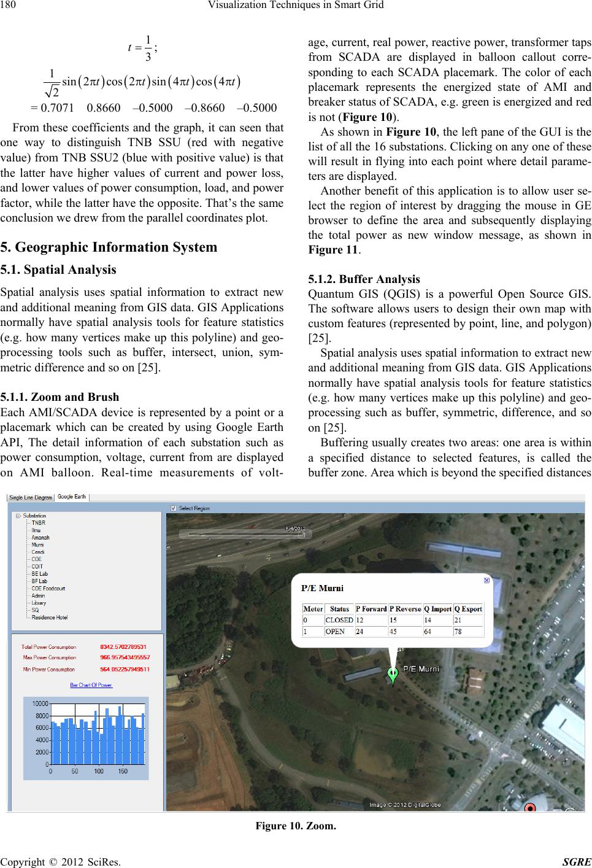
Task: Click the Min Power Consumption value 564.052257949511
Action: tap(125, 669)
